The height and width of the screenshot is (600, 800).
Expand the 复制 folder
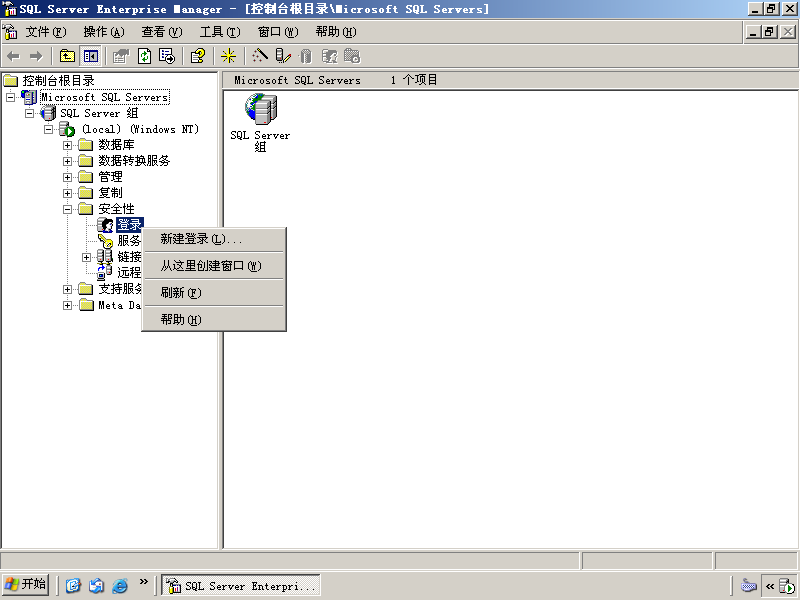pyautogui.click(x=67, y=193)
